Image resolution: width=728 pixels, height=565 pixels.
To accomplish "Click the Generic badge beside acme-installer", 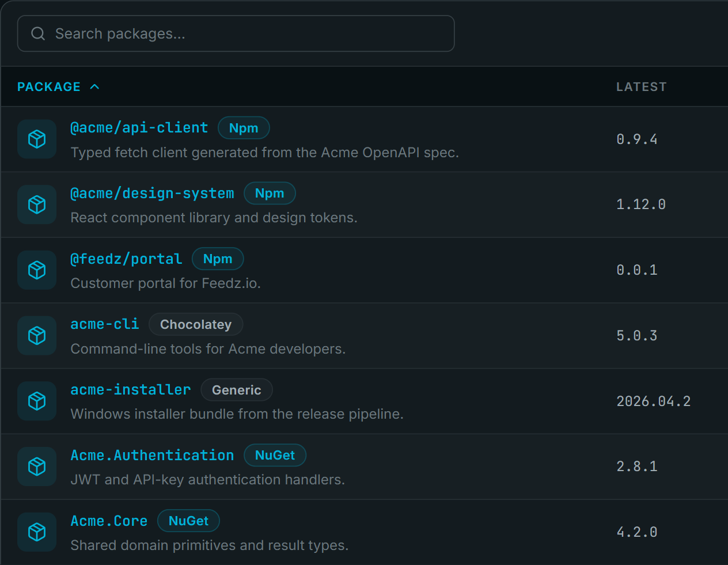I will click(237, 390).
